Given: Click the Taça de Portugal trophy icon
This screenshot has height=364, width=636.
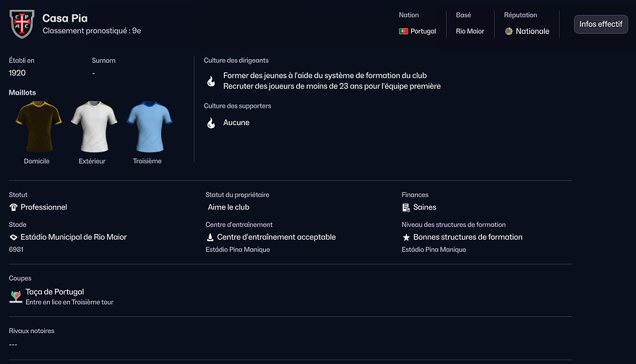Looking at the screenshot, I should pyautogui.click(x=15, y=296).
